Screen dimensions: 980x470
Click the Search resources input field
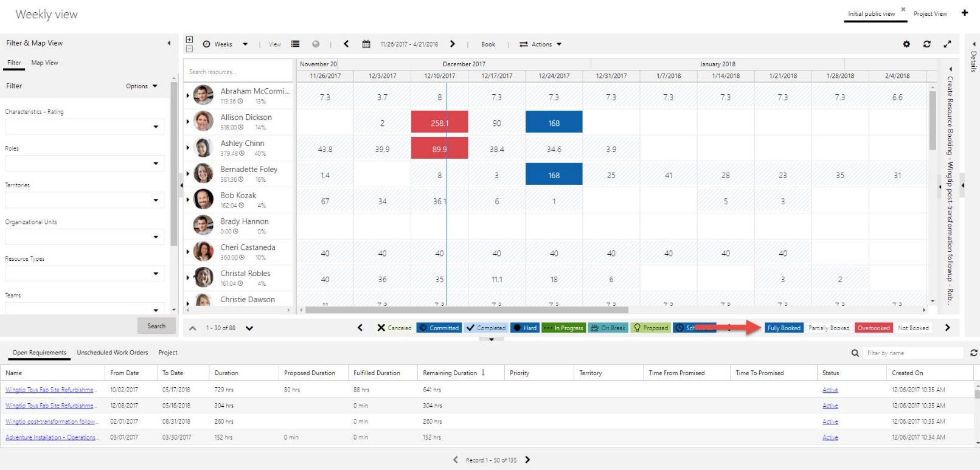(x=238, y=72)
